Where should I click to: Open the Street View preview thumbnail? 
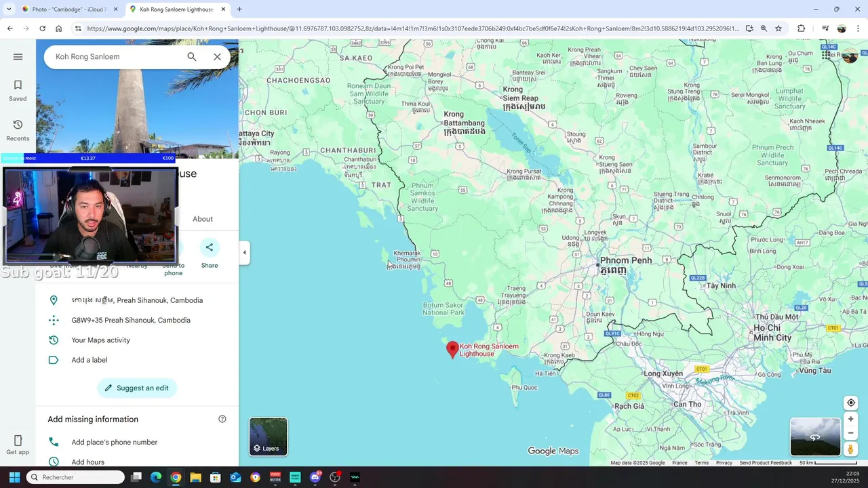pyautogui.click(x=815, y=437)
